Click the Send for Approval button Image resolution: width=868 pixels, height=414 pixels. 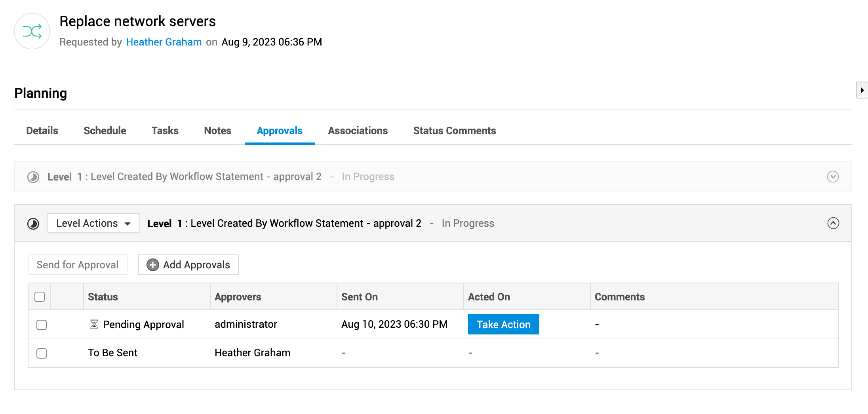pos(78,265)
